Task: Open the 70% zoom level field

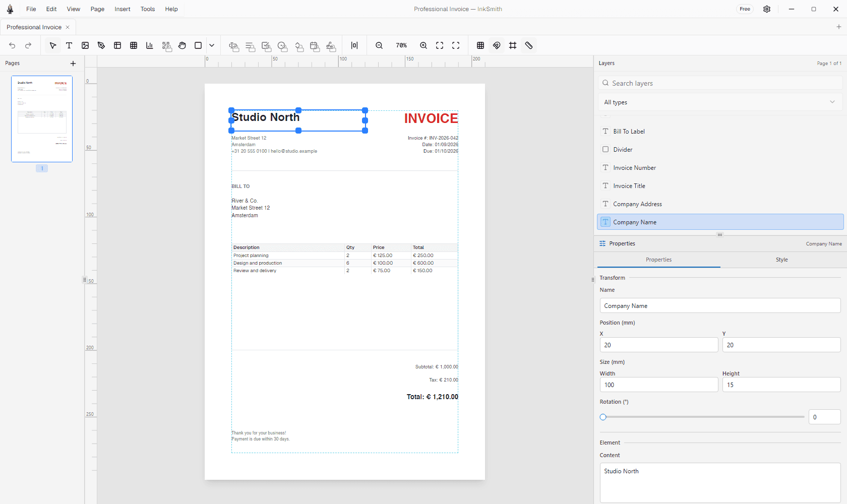Action: point(401,45)
